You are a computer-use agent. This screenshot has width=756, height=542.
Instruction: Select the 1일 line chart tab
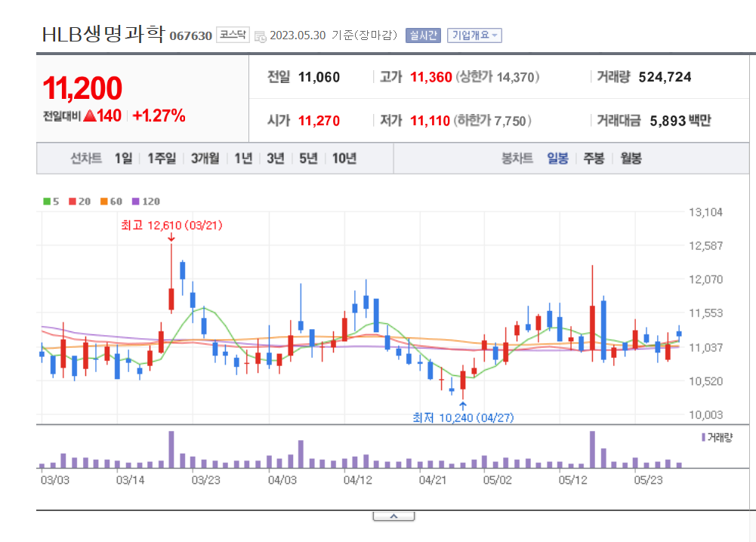click(x=123, y=158)
